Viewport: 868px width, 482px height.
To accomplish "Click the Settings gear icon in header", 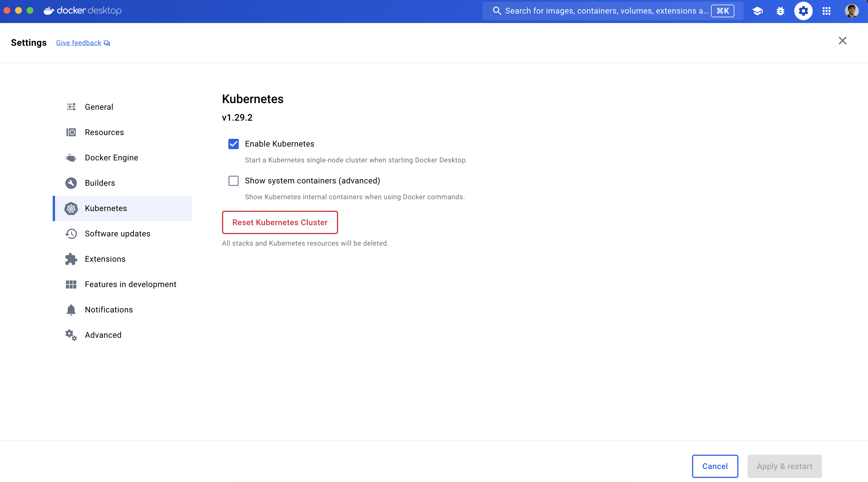I will (804, 10).
